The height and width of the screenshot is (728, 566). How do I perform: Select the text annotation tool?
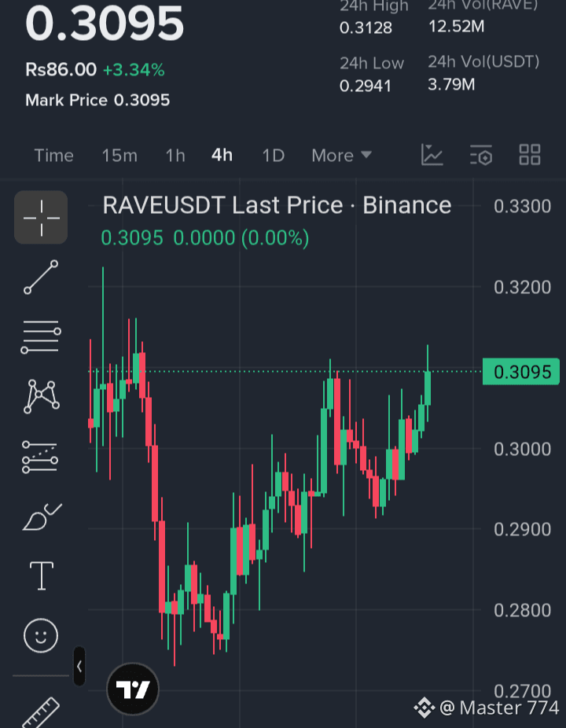42,575
